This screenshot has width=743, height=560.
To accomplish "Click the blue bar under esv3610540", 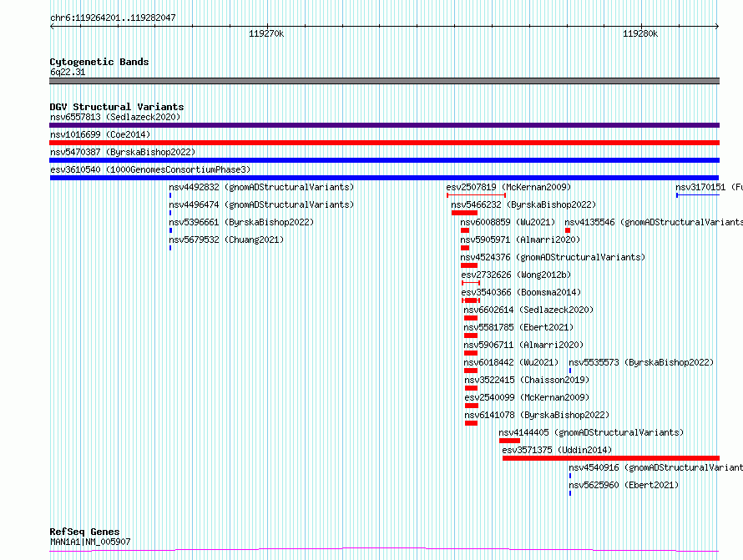I will (384, 178).
